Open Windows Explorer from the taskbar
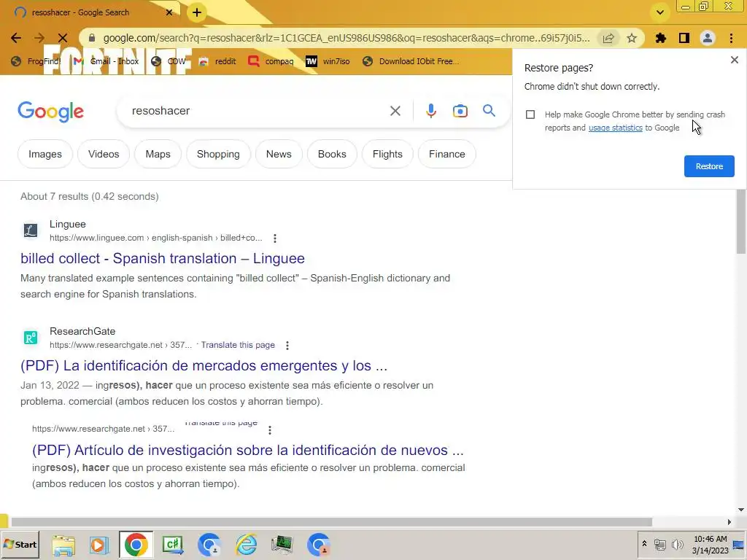 (x=63, y=545)
